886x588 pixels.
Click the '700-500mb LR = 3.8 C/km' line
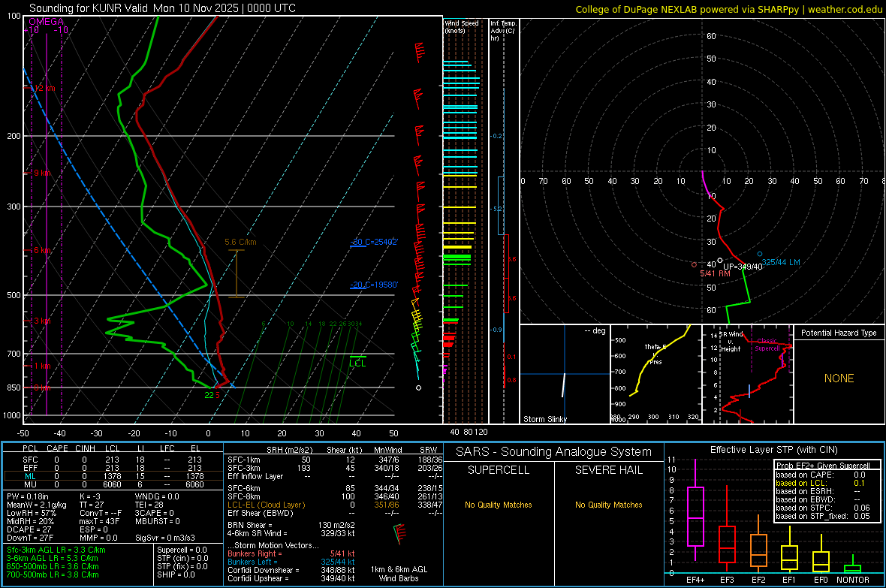pos(53,574)
